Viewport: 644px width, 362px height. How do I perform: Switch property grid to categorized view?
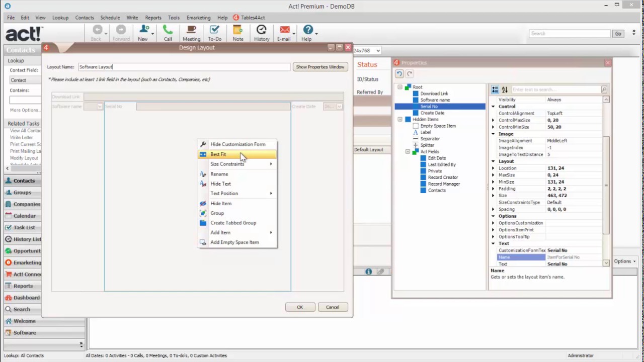click(495, 89)
